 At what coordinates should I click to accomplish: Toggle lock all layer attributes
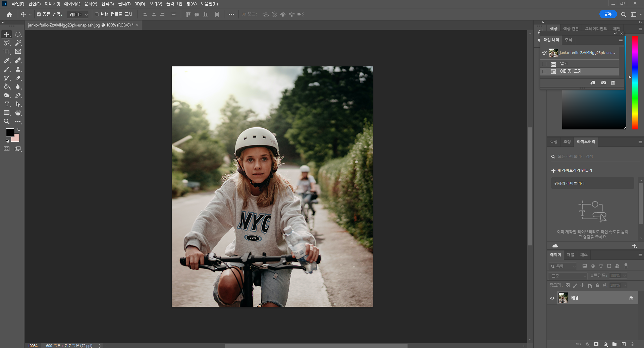pyautogui.click(x=597, y=285)
